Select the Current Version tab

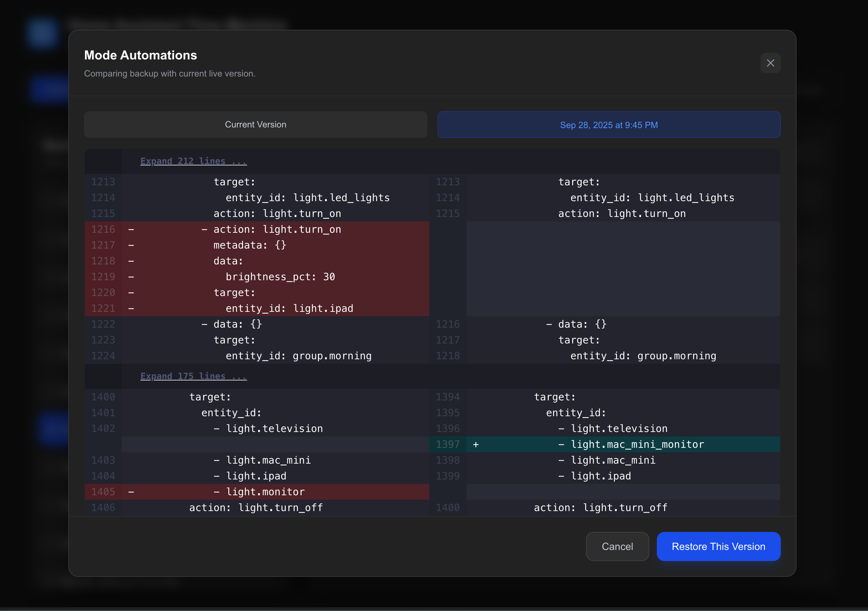(255, 125)
